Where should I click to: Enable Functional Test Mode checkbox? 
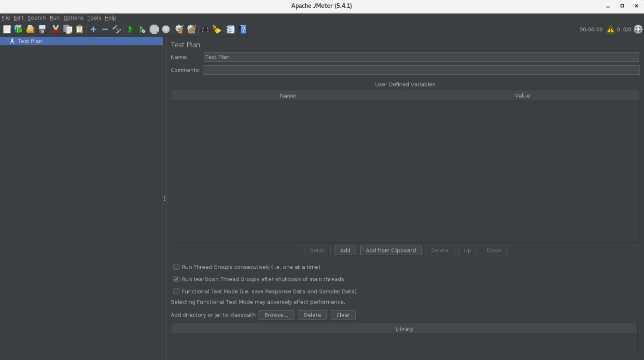[176, 291]
